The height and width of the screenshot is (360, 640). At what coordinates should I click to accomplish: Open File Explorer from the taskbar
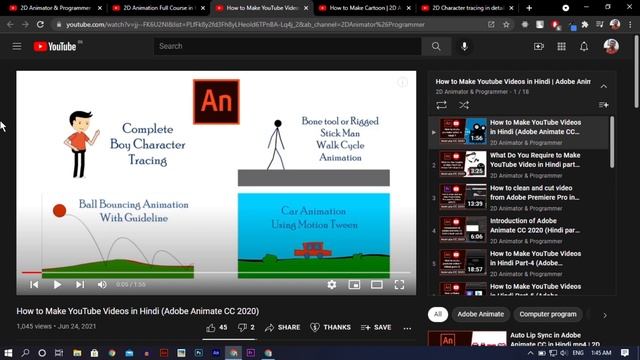click(x=77, y=353)
